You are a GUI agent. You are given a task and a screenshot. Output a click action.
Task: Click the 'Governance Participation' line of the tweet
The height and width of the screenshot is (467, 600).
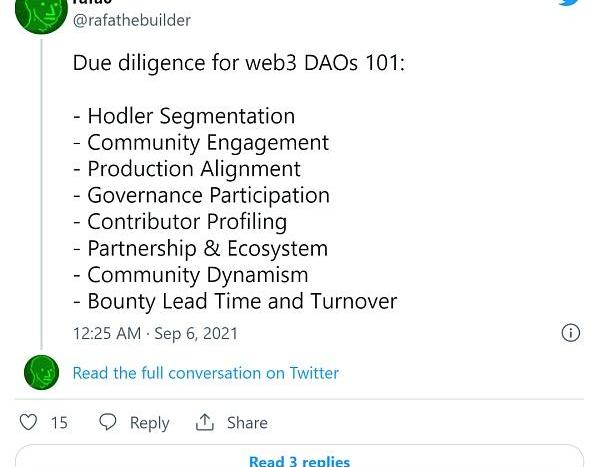(x=201, y=195)
